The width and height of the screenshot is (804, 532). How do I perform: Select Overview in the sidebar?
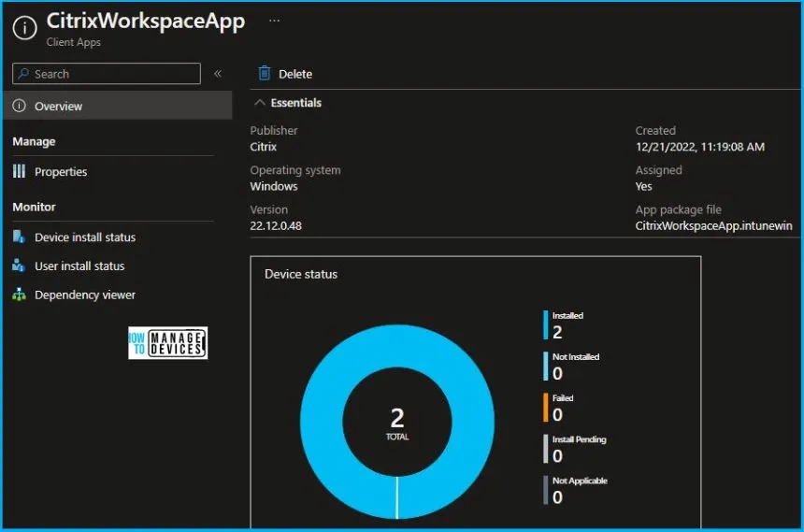[x=118, y=106]
